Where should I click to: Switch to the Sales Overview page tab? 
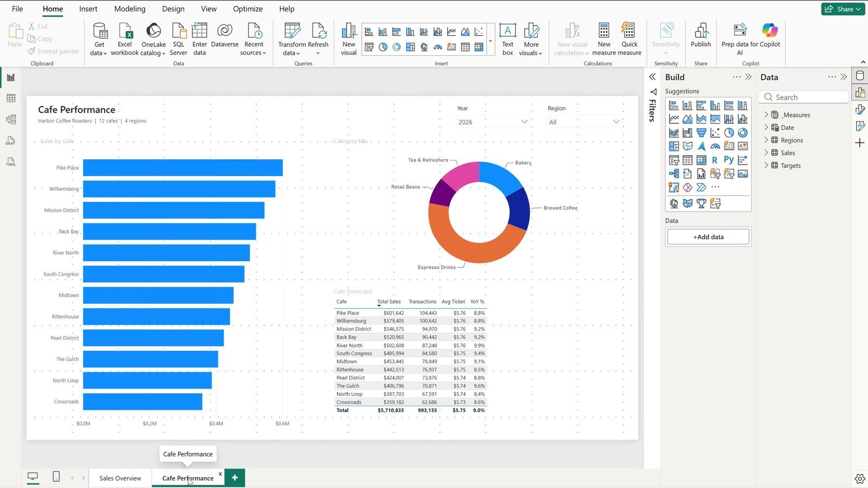tap(120, 478)
